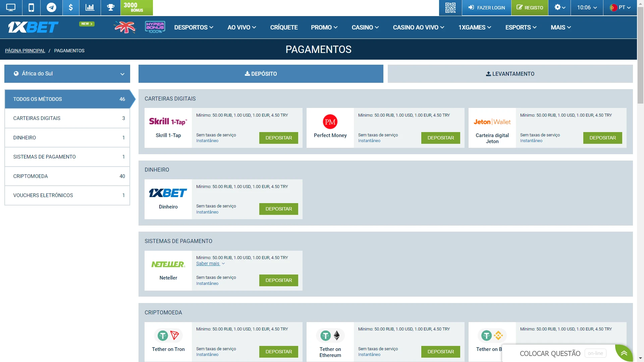This screenshot has width=644, height=362.
Task: Select CARTEIRAS DIGITAIS category
Action: [67, 118]
